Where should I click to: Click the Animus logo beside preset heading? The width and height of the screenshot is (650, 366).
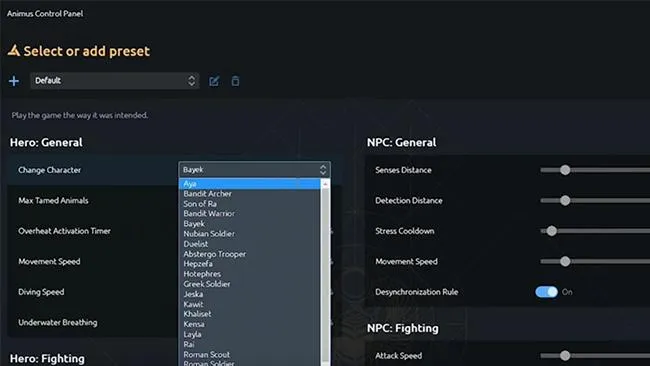pyautogui.click(x=14, y=51)
